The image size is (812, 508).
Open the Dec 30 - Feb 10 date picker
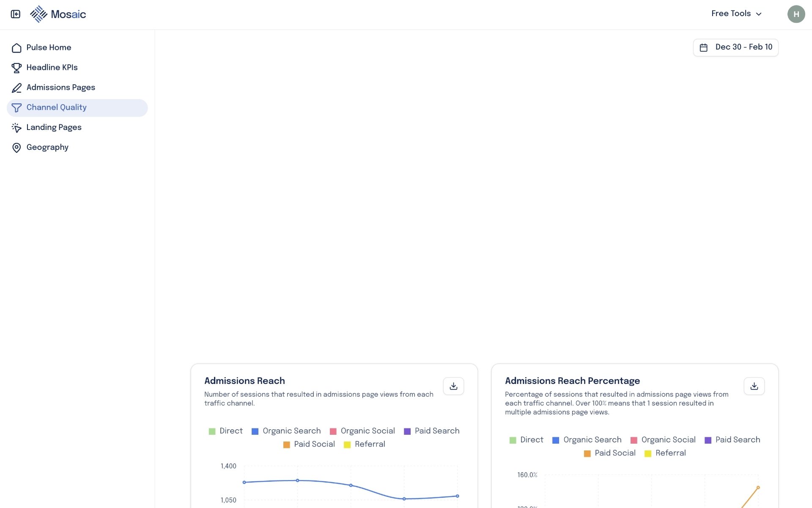click(735, 47)
